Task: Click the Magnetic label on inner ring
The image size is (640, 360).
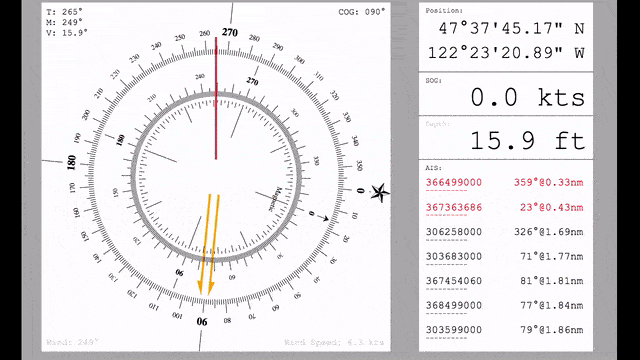Action: [276, 199]
